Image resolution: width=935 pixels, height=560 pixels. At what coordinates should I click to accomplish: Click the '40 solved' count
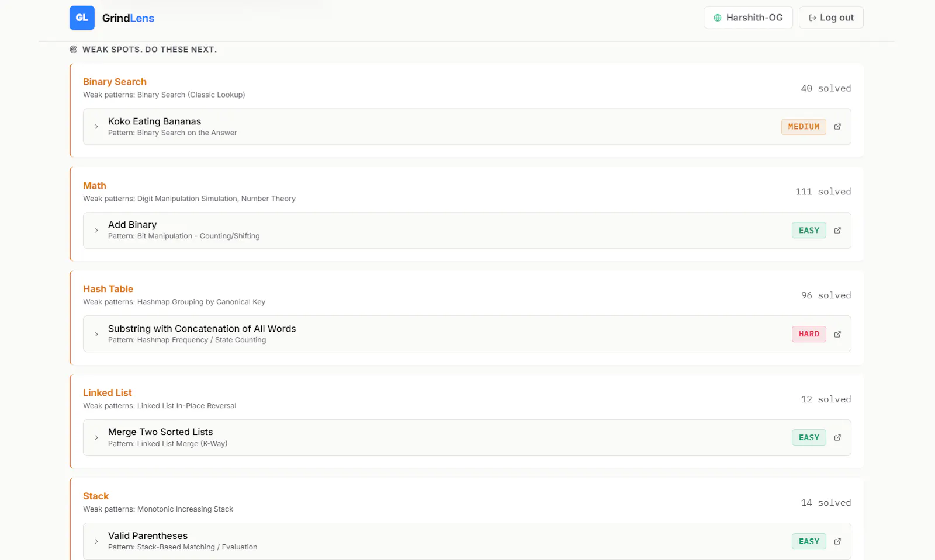826,88
